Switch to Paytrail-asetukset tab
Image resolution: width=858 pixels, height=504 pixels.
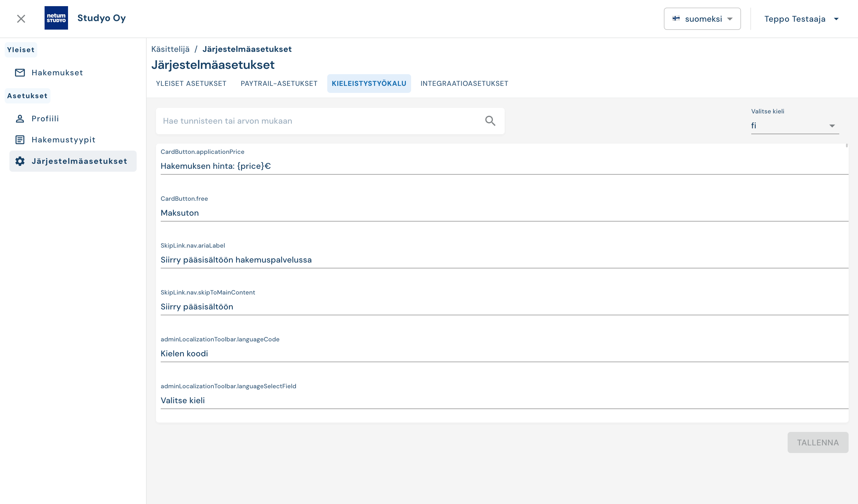279,84
